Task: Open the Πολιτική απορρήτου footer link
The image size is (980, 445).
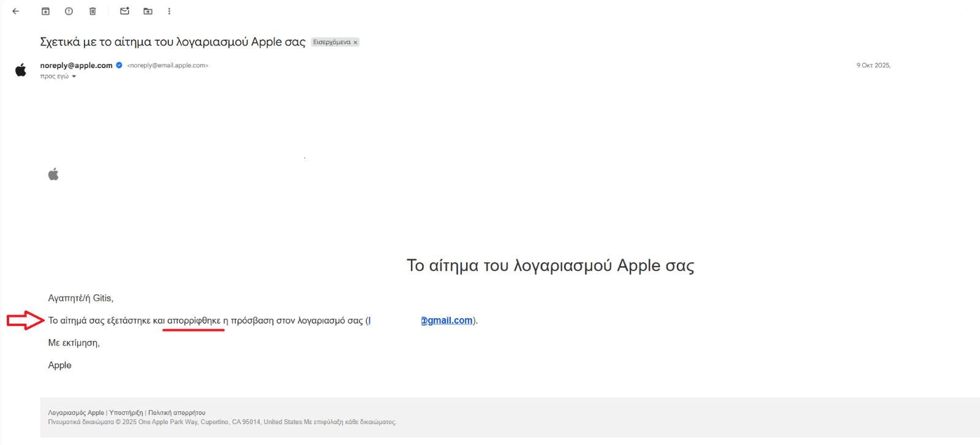Action: (x=177, y=413)
